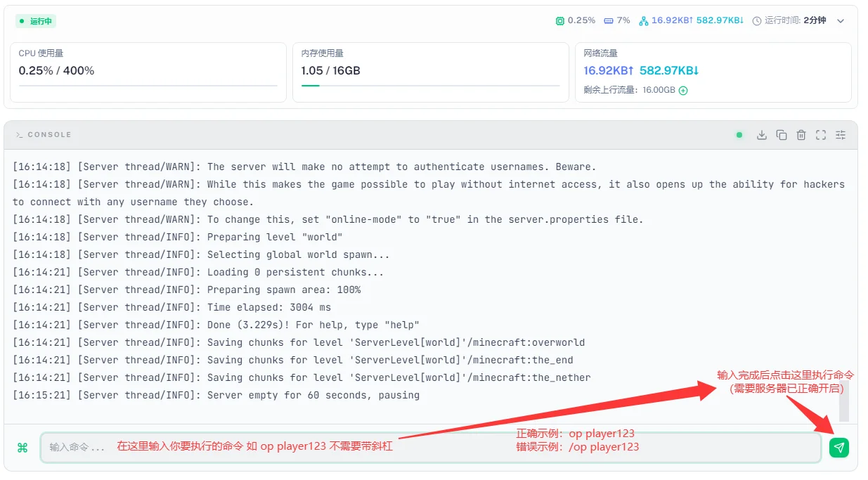Click the command symbol icon left of input
Image resolution: width=868 pixels, height=480 pixels.
point(22,448)
